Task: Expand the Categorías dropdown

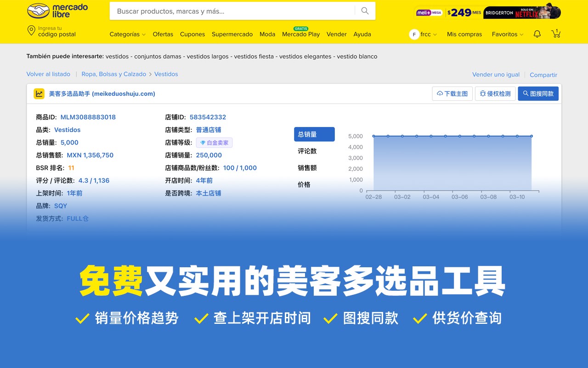Action: [x=128, y=34]
